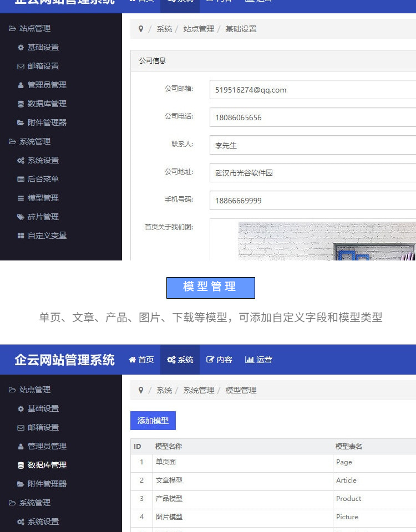Switch to the 内容 navigation tab

coord(219,360)
